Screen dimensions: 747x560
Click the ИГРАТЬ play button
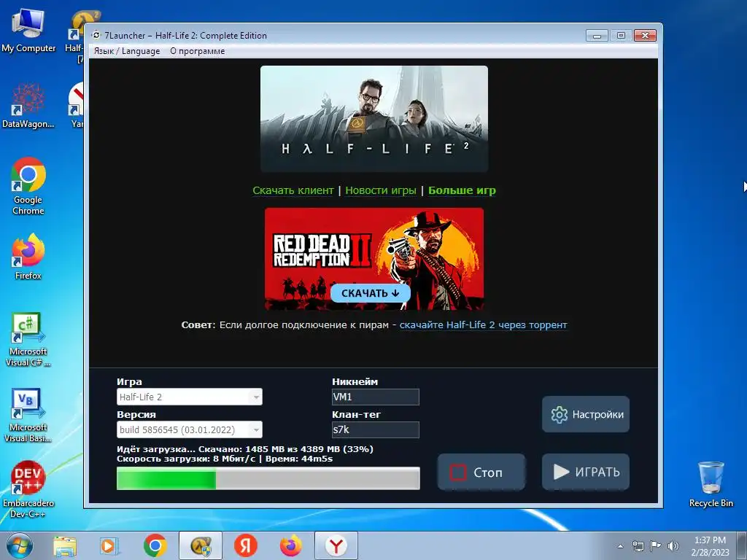click(586, 472)
